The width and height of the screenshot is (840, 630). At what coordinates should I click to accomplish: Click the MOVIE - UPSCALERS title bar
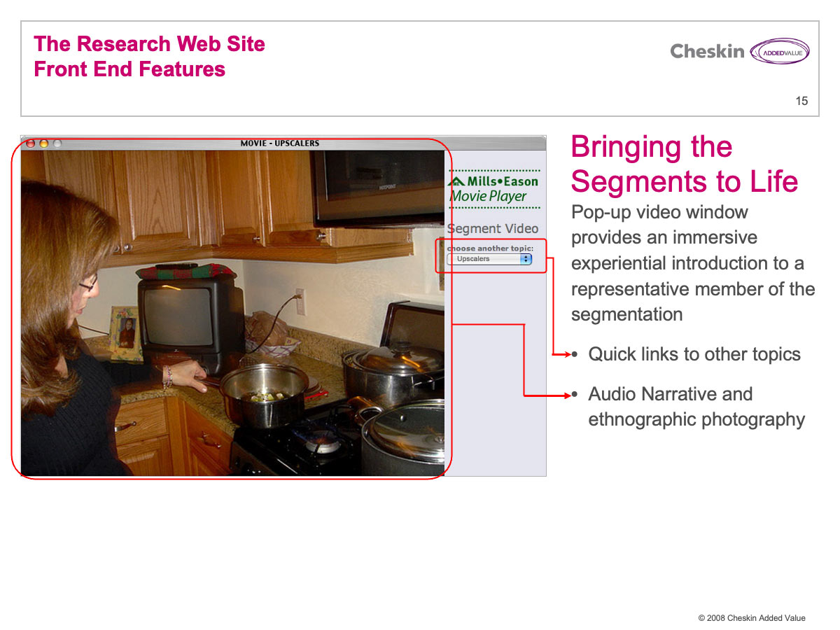point(280,143)
